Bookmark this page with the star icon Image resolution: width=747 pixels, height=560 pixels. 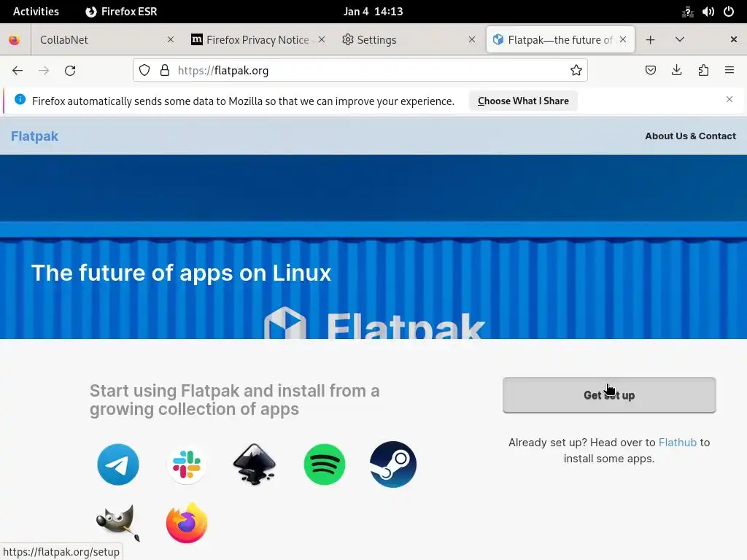pos(576,71)
